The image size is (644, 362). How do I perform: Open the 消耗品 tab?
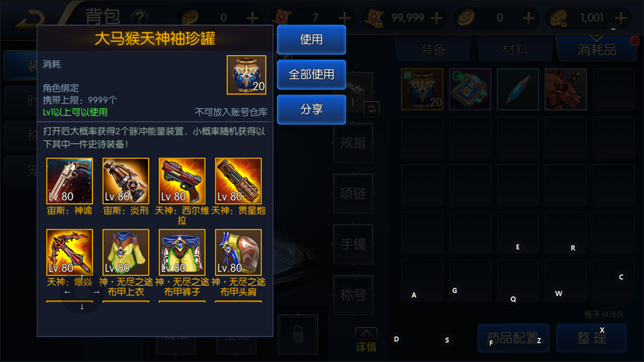597,50
